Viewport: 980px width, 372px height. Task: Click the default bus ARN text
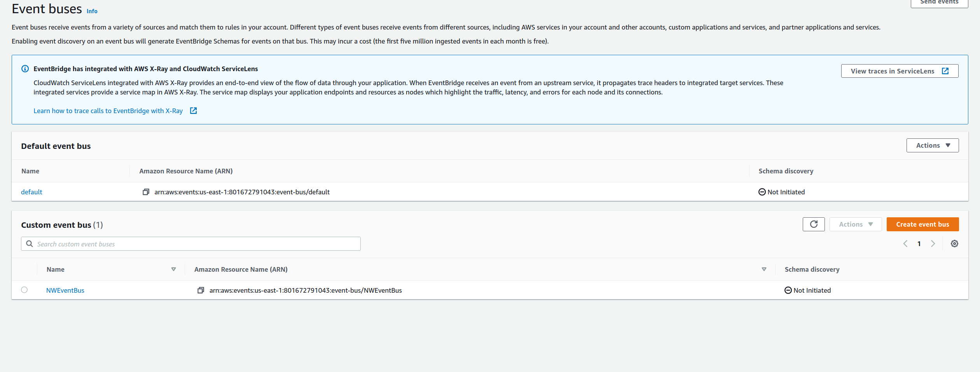(242, 192)
